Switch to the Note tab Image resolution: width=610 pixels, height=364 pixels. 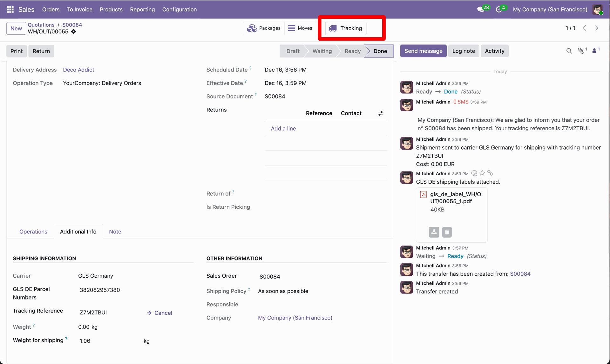pyautogui.click(x=115, y=232)
